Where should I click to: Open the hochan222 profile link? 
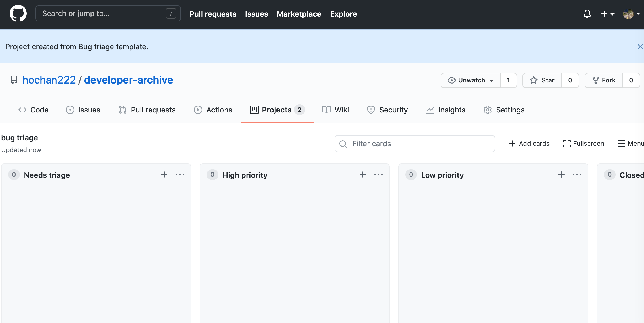(49, 80)
